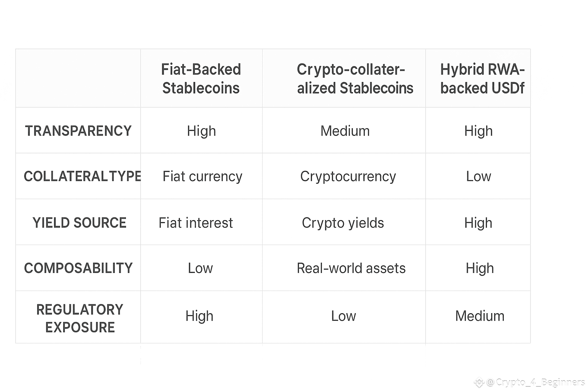Click the YIELD SOURCE row label
This screenshot has height=392, width=588.
[79, 223]
